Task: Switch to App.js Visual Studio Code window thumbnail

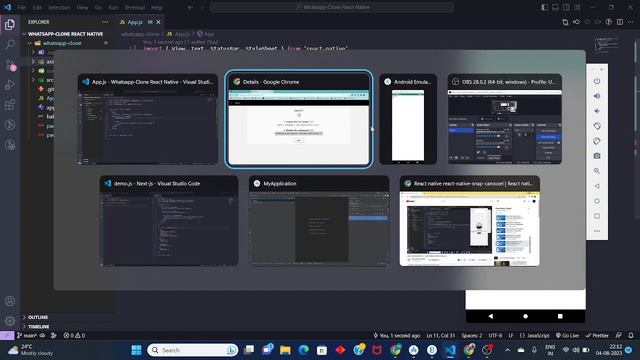Action: (147, 119)
